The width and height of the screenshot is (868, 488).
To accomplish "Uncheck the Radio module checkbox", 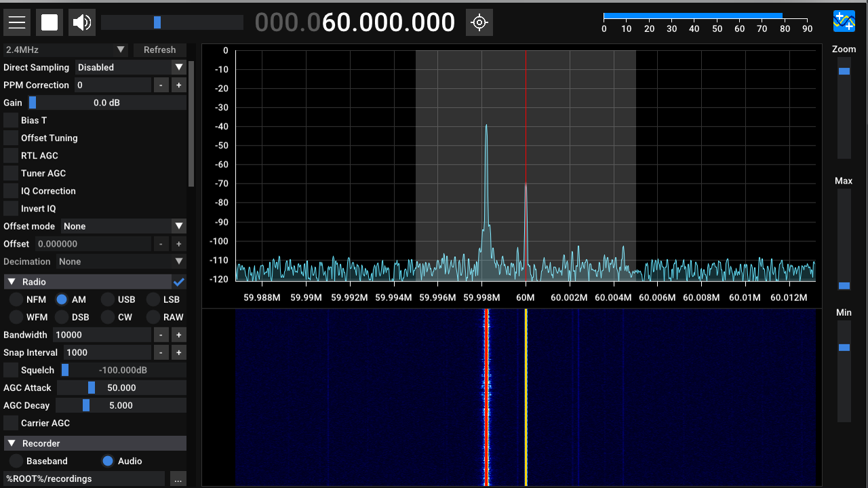I will [178, 281].
